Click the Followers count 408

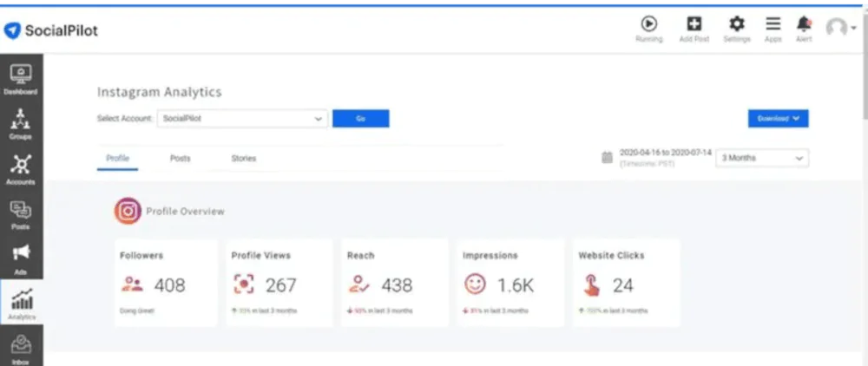(x=169, y=286)
